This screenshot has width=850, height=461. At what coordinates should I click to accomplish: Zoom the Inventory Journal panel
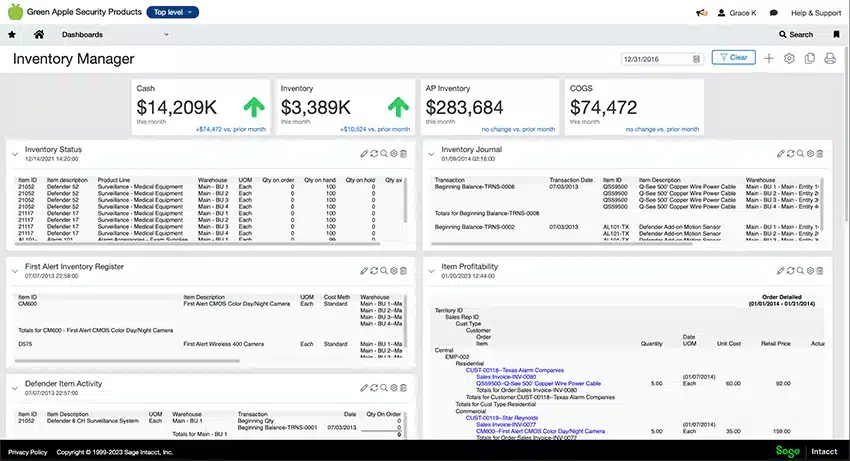point(800,153)
